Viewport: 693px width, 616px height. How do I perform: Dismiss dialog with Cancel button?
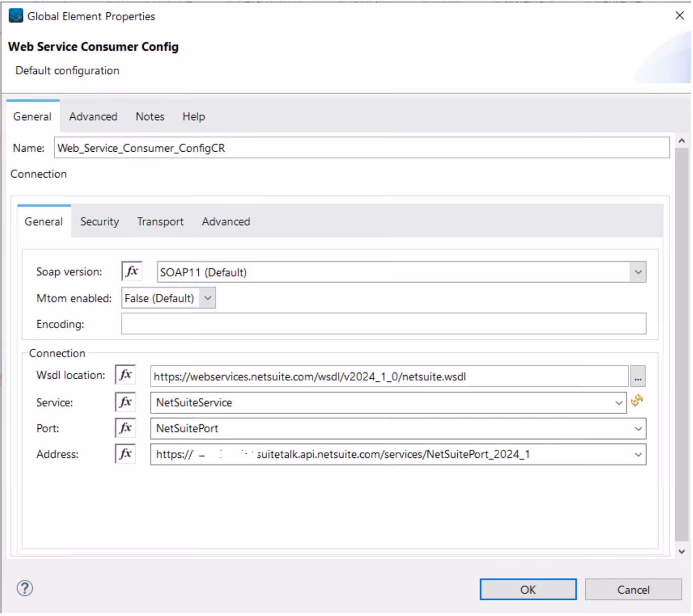coord(633,589)
